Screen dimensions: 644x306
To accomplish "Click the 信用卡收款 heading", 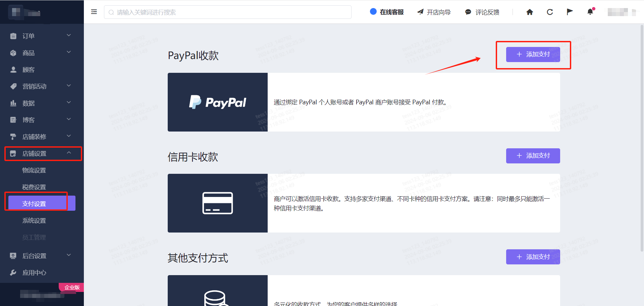I will coord(193,157).
